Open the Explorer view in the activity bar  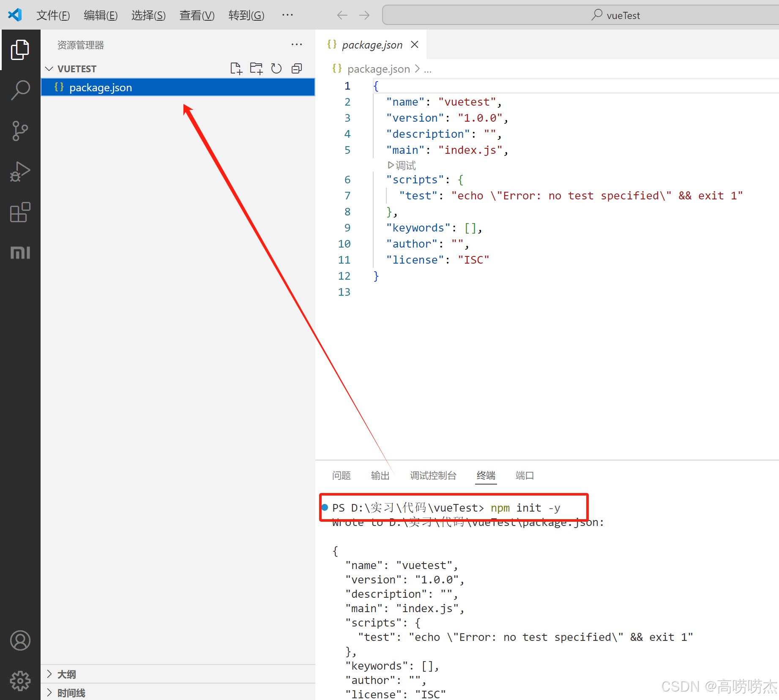tap(20, 49)
